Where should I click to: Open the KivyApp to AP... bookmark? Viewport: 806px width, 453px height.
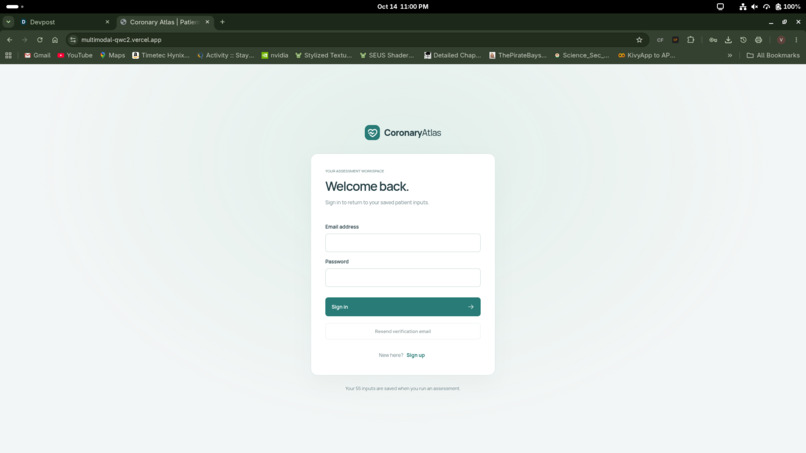click(646, 55)
